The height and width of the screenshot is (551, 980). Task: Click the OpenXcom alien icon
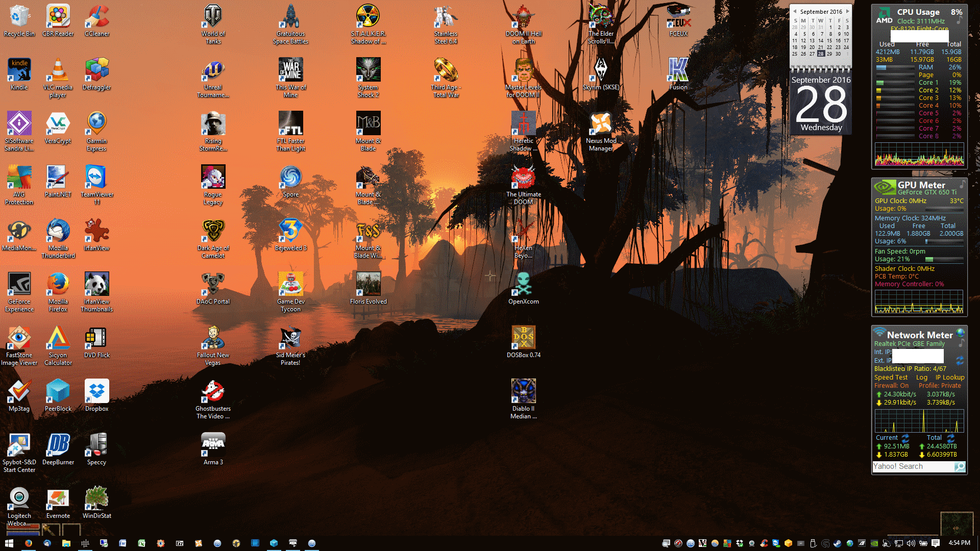523,289
